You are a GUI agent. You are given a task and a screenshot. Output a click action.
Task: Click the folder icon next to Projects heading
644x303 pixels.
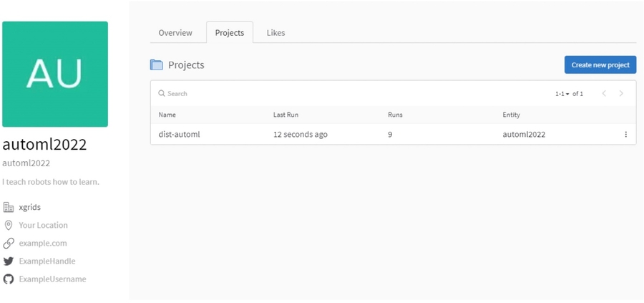click(157, 65)
